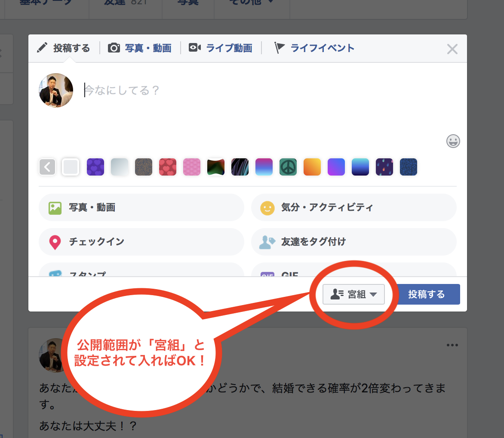Click the tag-person icon for 友達をタグ付け

pyautogui.click(x=267, y=242)
